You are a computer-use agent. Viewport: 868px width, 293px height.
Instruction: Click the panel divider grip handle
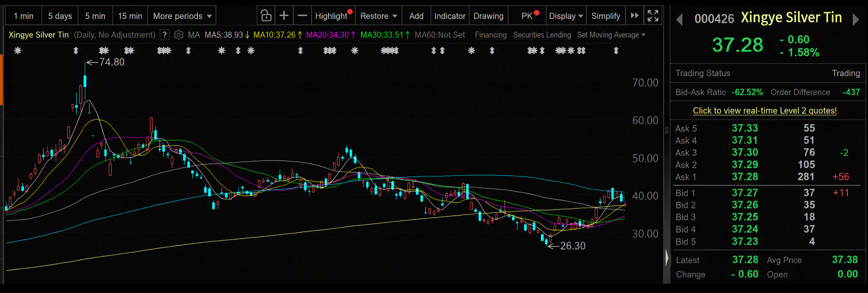coord(667,130)
